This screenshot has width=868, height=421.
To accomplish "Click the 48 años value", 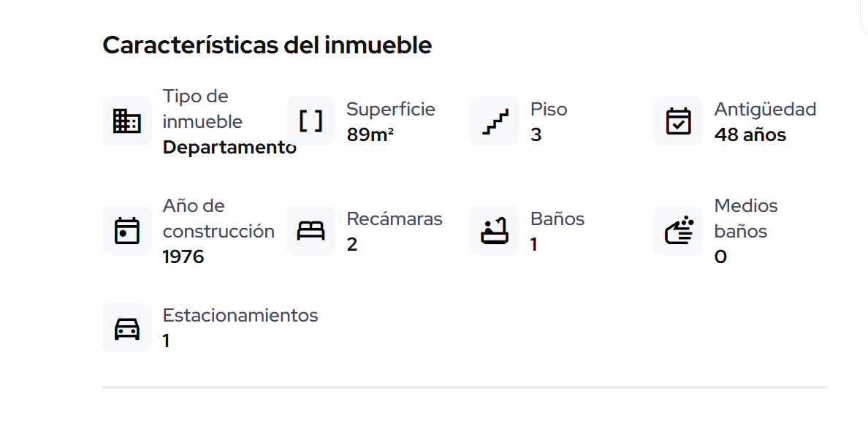I will point(750,134).
